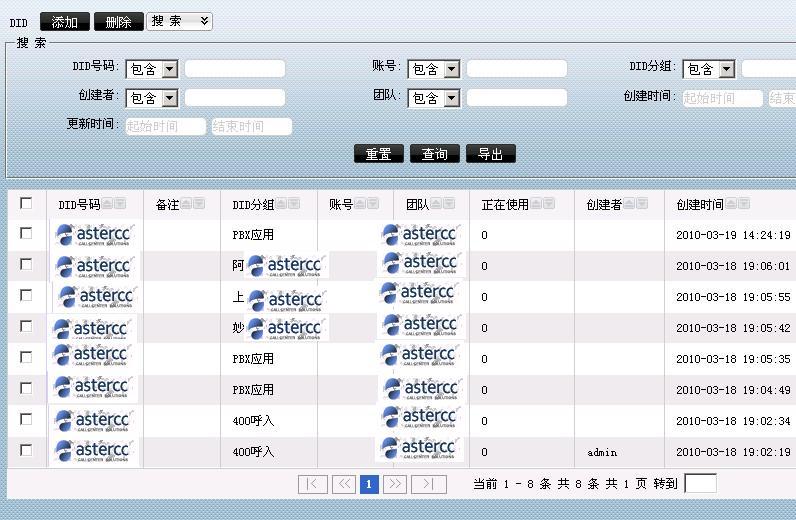Tick the row created 2010-03-18 19:05:35
Image resolution: width=796 pixels, height=520 pixels.
point(26,357)
